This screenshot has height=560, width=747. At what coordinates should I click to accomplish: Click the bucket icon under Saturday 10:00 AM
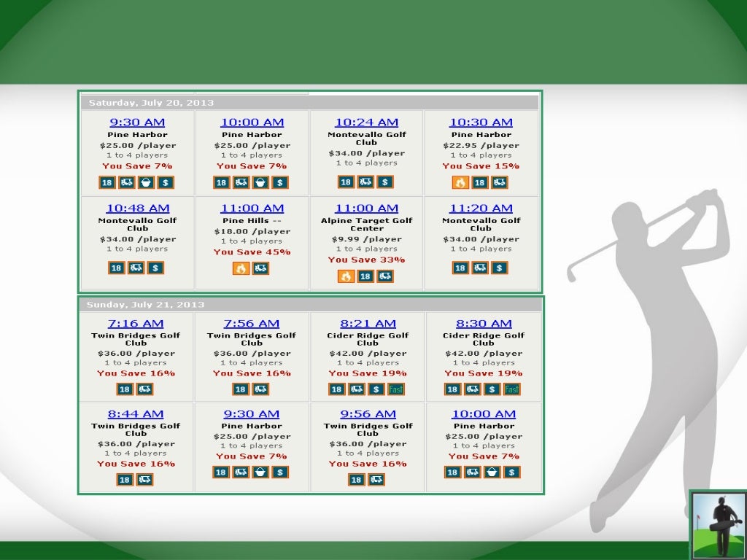point(260,182)
